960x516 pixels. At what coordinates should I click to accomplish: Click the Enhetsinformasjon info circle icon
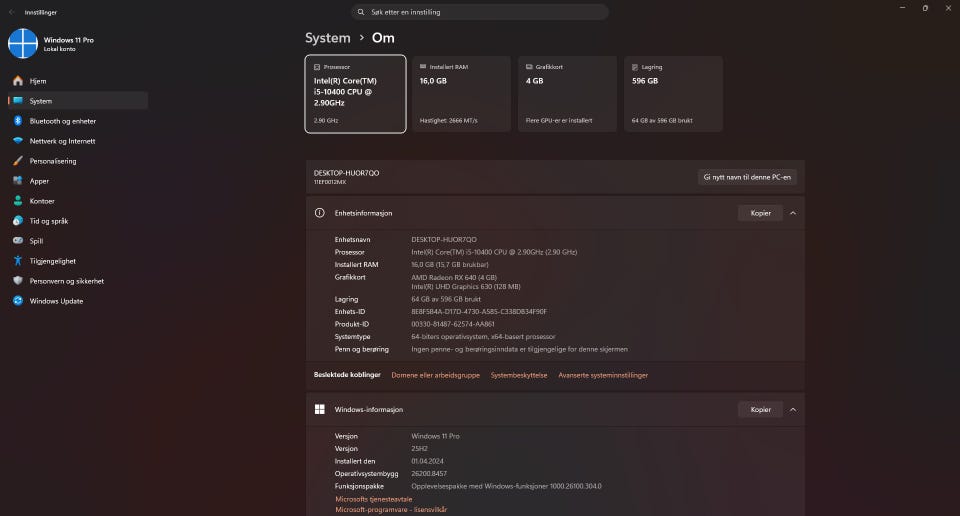pyautogui.click(x=320, y=213)
